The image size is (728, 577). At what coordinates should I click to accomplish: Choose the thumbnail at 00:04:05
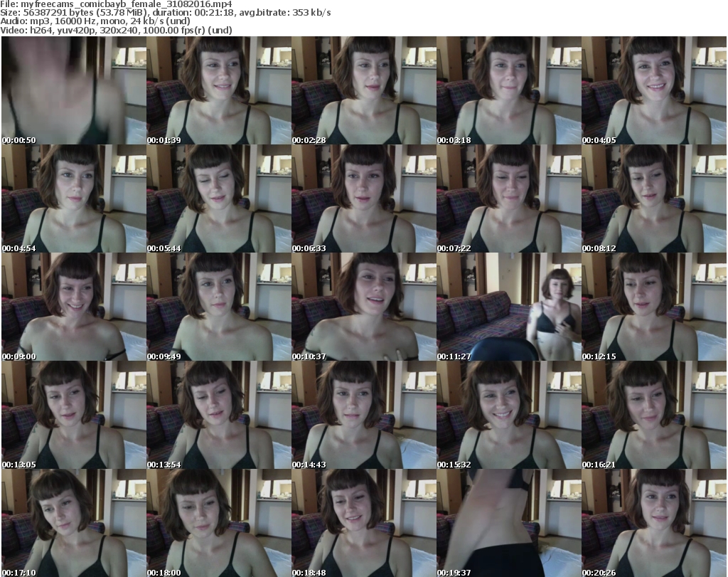point(654,90)
